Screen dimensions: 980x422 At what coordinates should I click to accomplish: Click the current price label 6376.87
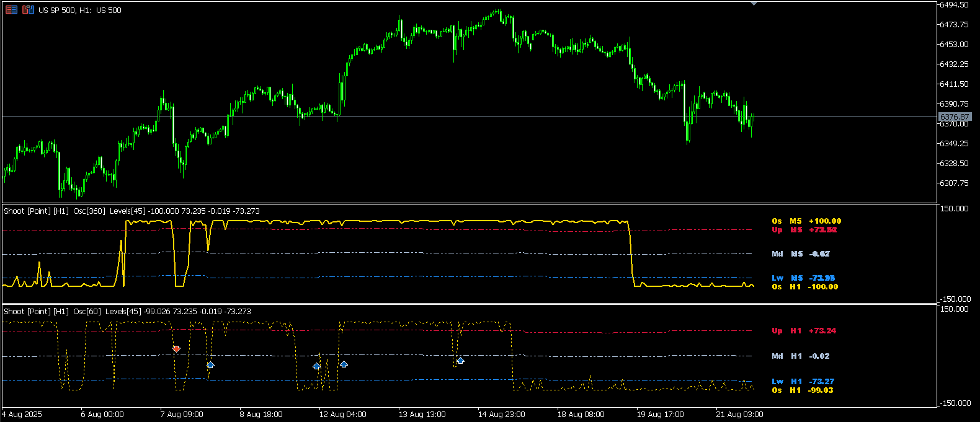pyautogui.click(x=954, y=117)
